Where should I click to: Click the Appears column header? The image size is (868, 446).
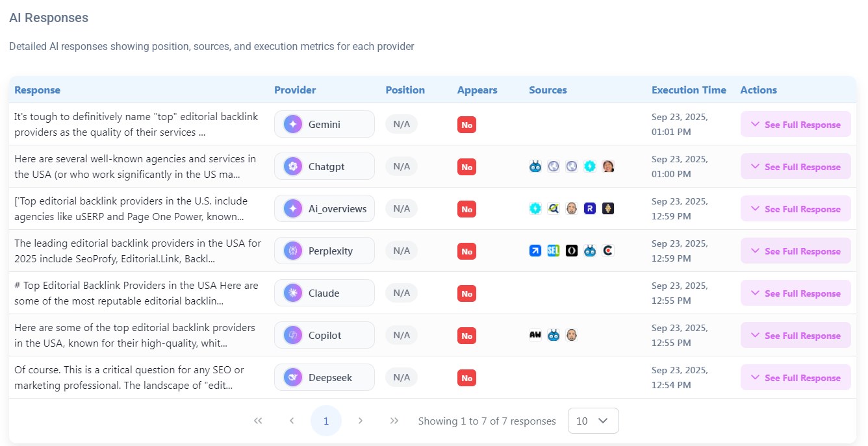[478, 90]
